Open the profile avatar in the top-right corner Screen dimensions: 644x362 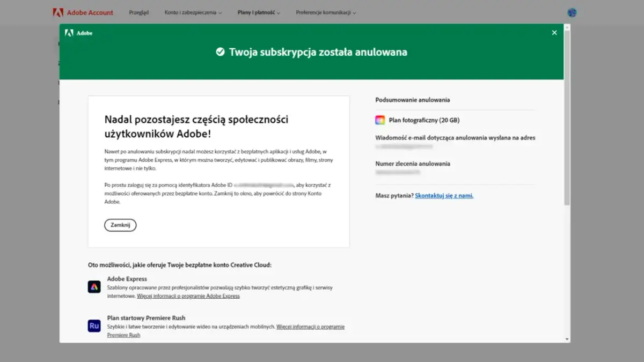coord(572,12)
